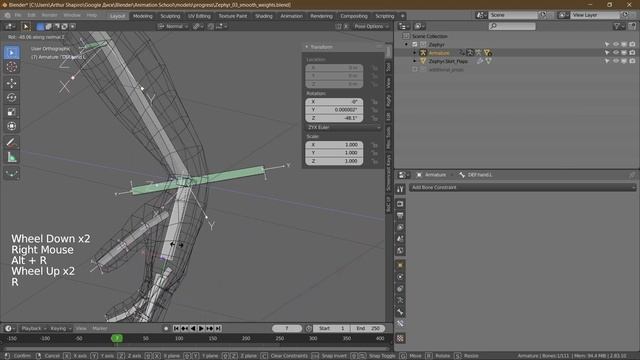Expand the Zephyr collection tree

406,44
